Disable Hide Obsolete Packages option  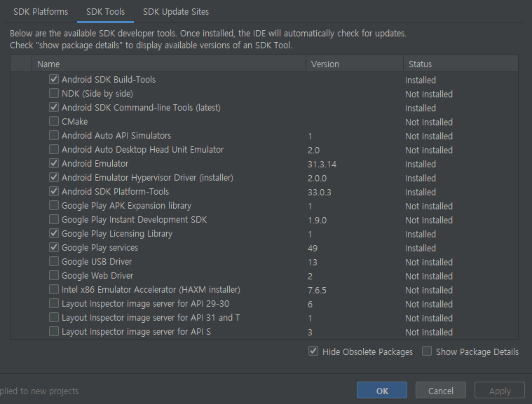point(313,351)
